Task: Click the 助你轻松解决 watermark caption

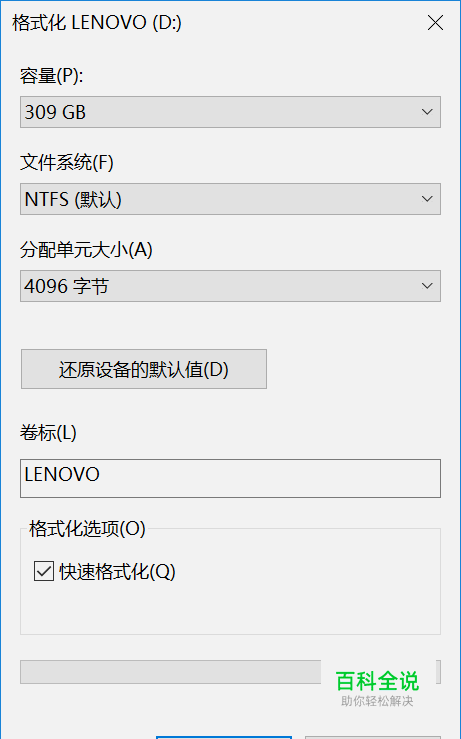Action: click(x=377, y=701)
